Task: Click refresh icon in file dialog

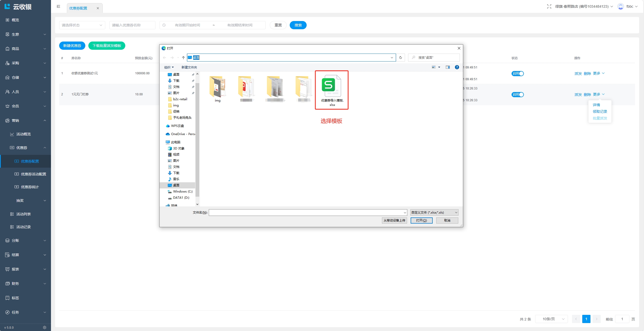Action: [x=401, y=57]
